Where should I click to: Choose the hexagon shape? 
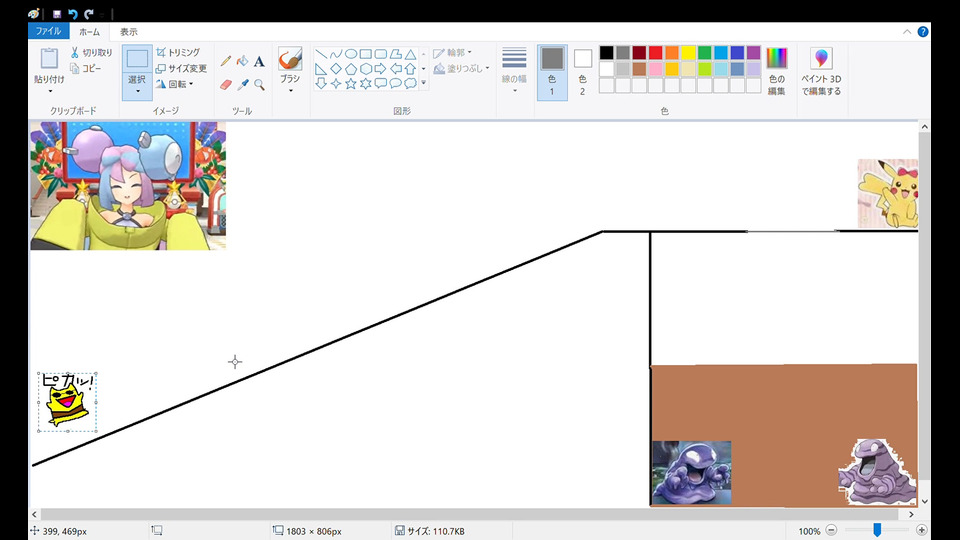366,69
